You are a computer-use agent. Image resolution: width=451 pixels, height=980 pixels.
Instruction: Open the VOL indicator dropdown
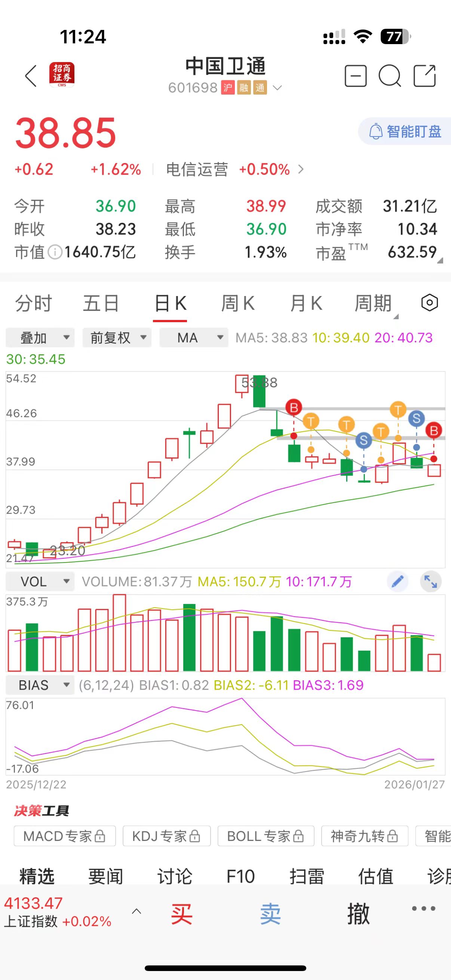40,581
